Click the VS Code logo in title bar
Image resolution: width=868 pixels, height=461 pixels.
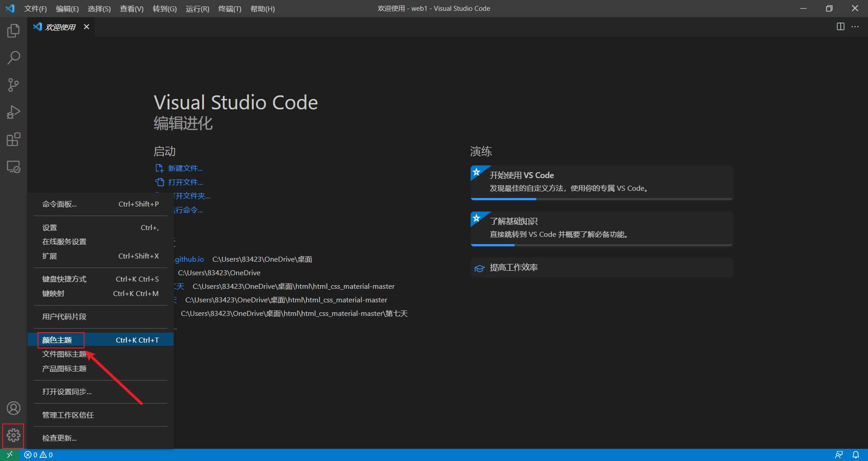coord(10,9)
